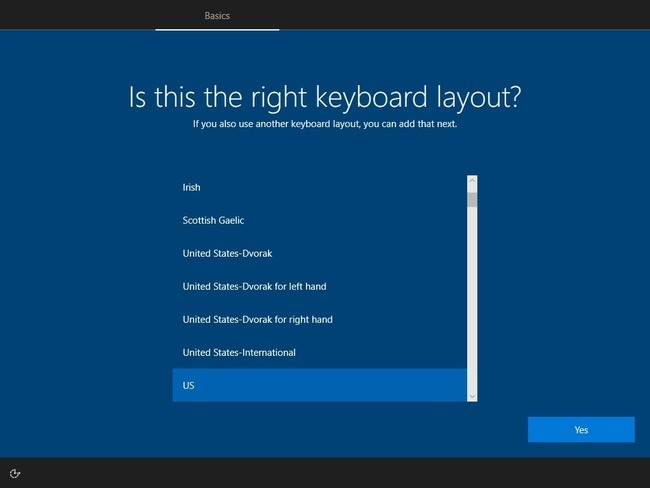Switch to the Basics tab
Screen dimensions: 650x488
[x=217, y=16]
